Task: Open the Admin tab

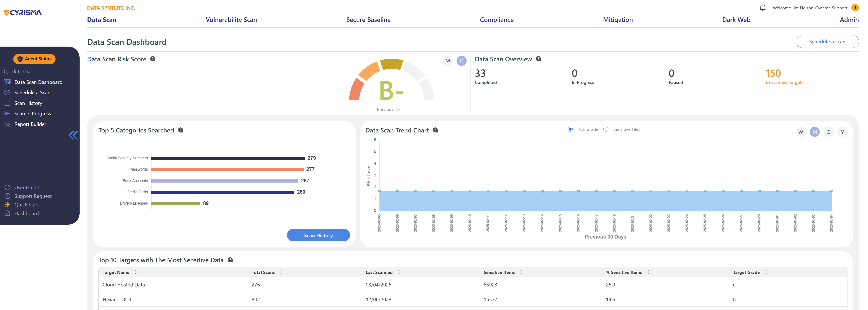Action: coord(849,20)
